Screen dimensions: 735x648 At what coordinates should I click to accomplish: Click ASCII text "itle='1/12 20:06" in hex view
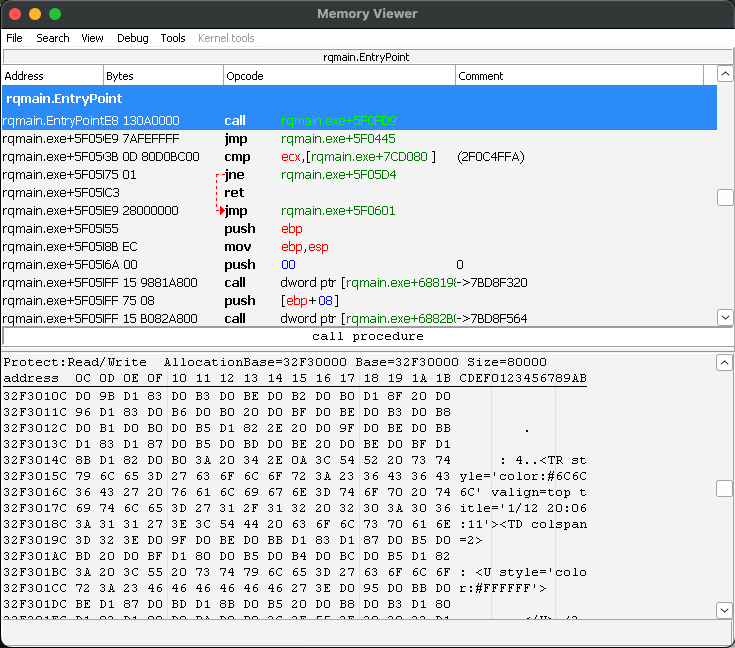[x=523, y=508]
